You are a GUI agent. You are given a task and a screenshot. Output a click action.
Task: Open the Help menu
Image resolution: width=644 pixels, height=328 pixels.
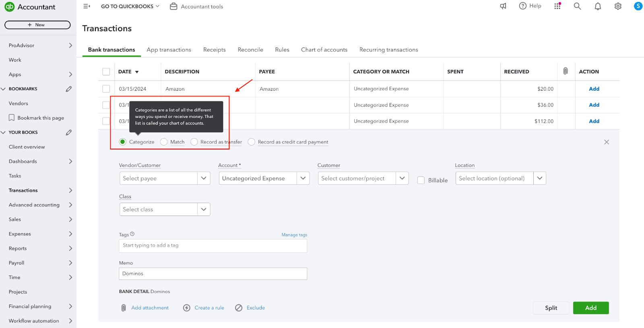pos(530,6)
